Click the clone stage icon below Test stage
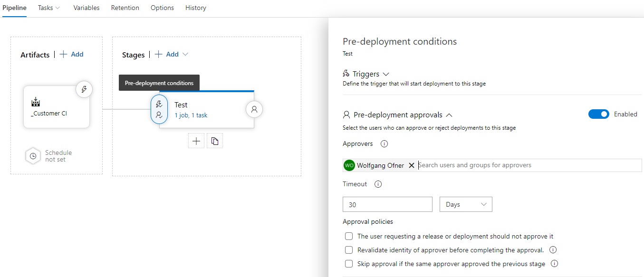Screen dimensions: 644x277 click(x=214, y=140)
